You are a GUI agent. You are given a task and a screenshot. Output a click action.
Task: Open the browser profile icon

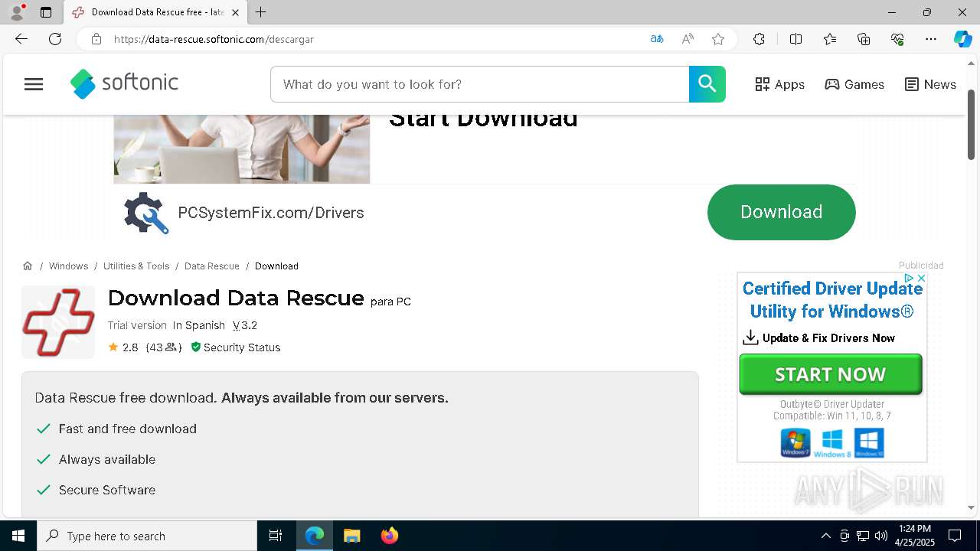(x=17, y=12)
